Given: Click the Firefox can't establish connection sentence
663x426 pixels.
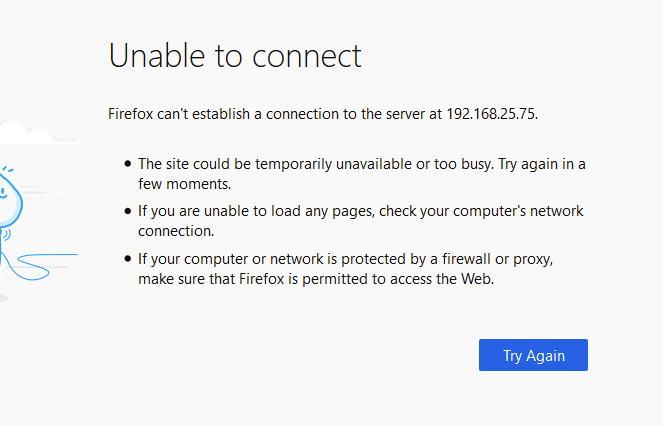Looking at the screenshot, I should pyautogui.click(x=323, y=114).
